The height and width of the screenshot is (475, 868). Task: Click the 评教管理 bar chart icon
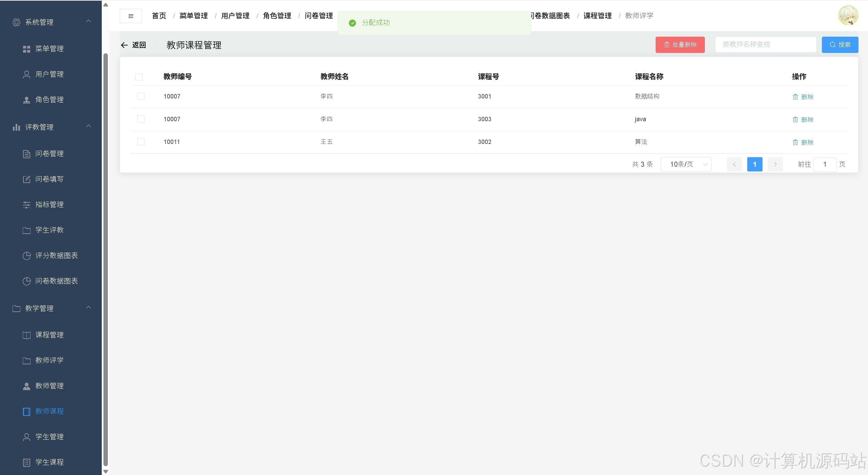(16, 127)
